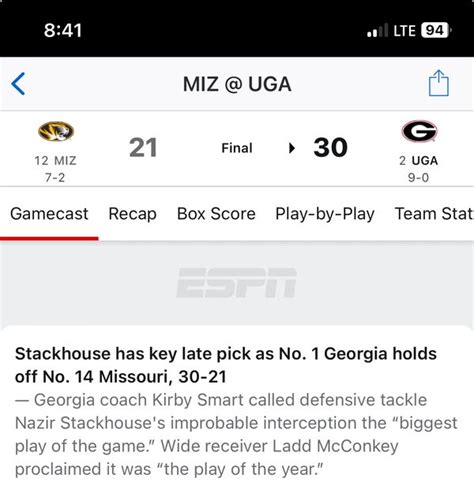Tap the winner arrow beside 30
The image size is (474, 493).
[x=292, y=148]
